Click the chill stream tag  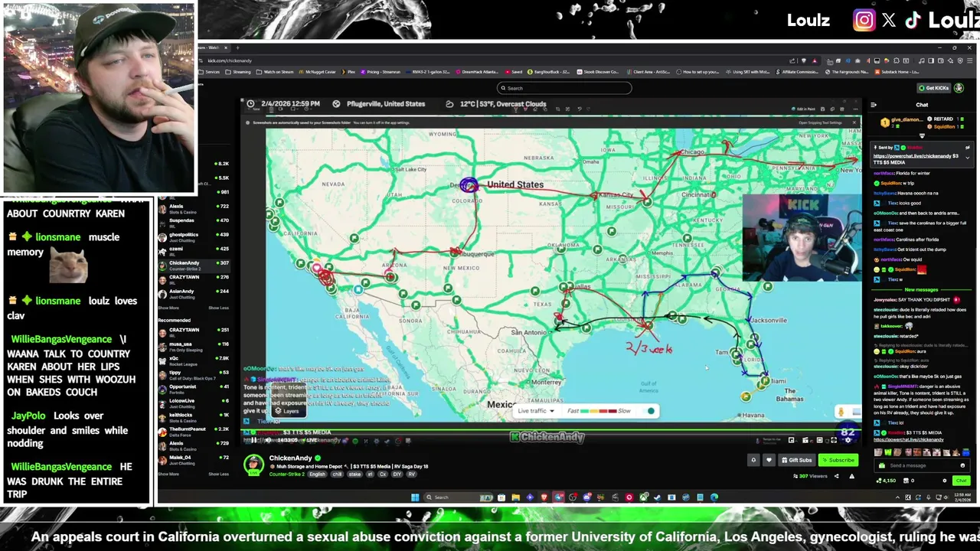coord(337,474)
